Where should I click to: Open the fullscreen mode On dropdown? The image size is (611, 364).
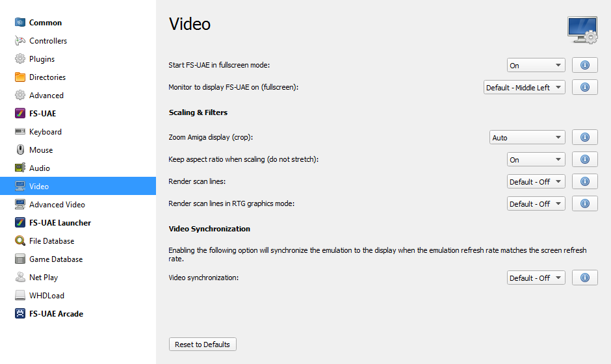coord(536,66)
